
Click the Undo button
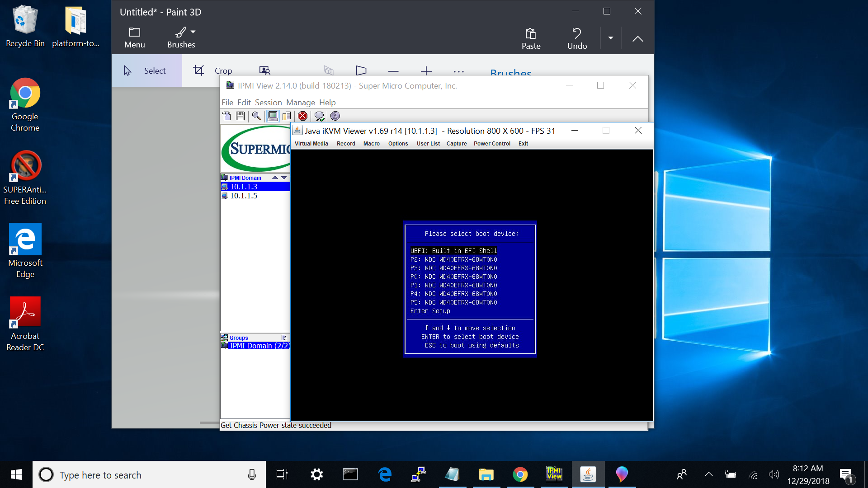coord(577,38)
